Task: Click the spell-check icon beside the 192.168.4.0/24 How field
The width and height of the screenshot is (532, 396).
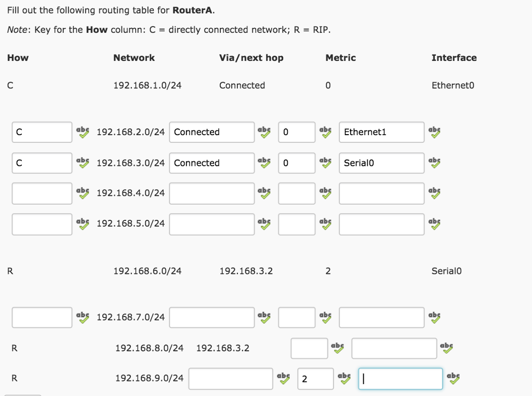Action: (x=83, y=193)
